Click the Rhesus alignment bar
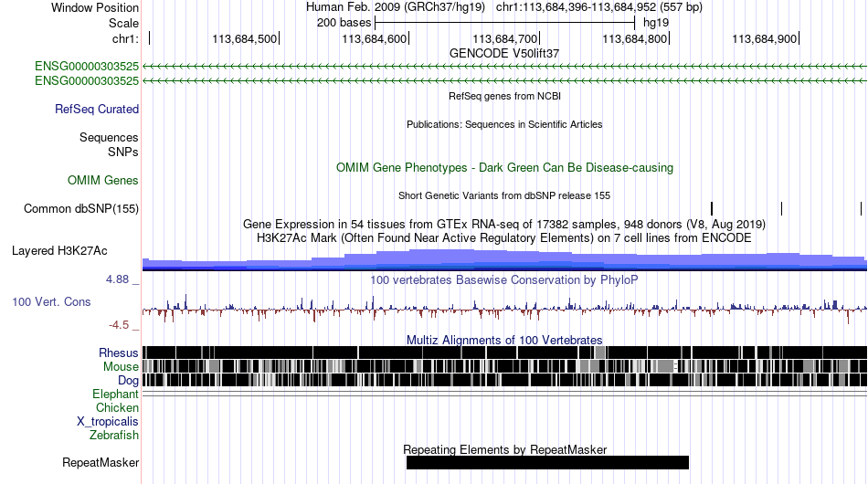Image resolution: width=868 pixels, height=484 pixels. click(504, 352)
